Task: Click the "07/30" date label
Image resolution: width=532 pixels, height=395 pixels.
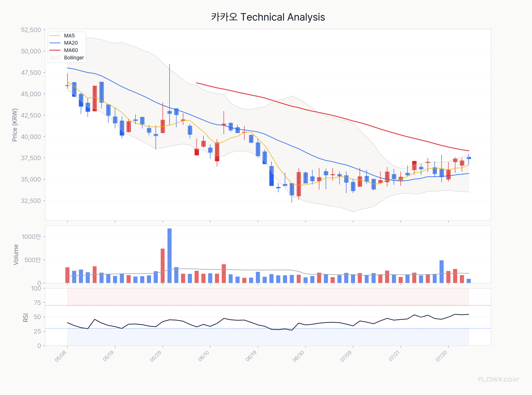Action: [x=442, y=356]
